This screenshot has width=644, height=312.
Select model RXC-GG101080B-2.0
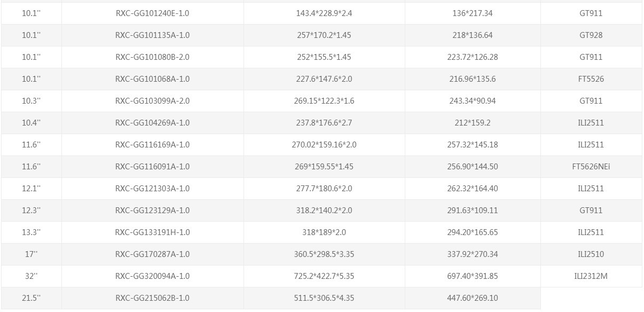click(152, 57)
